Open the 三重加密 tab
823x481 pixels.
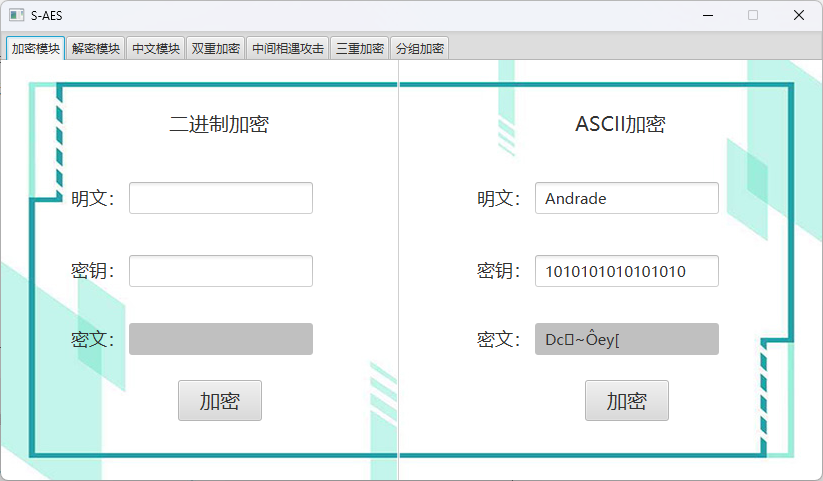click(x=359, y=48)
